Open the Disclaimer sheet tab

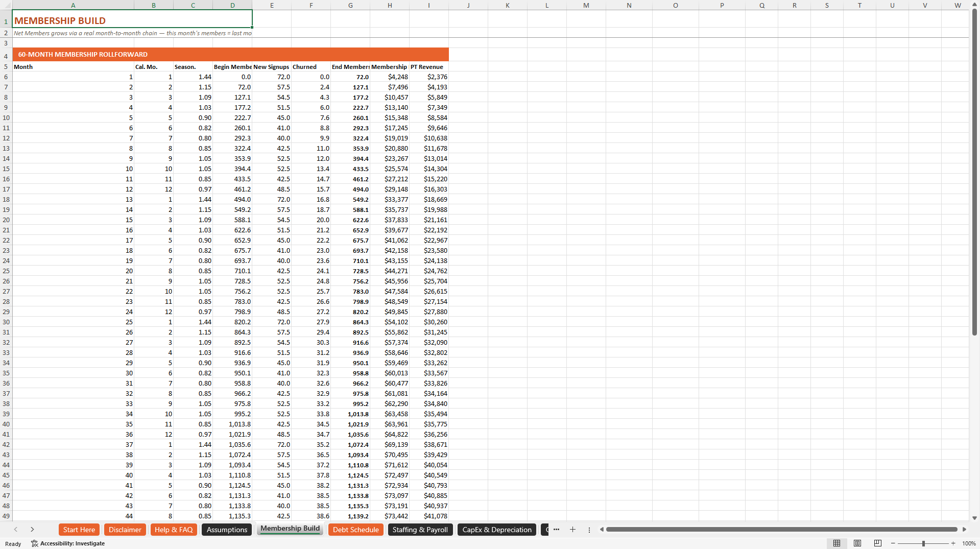coord(125,530)
